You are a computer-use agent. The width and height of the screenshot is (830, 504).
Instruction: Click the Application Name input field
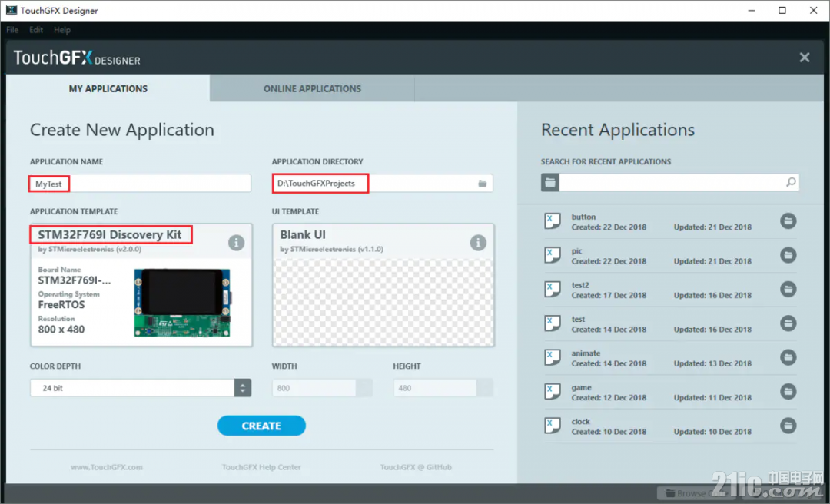click(141, 183)
